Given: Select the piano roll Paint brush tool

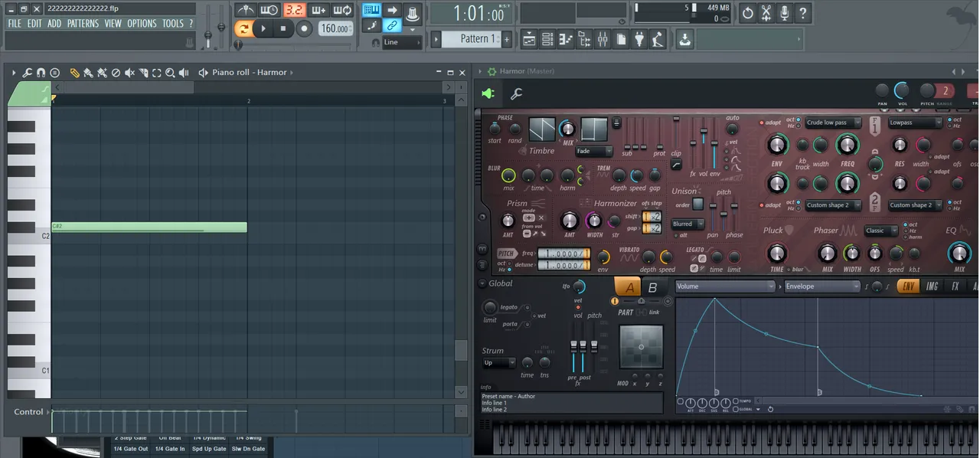Looking at the screenshot, I should [x=88, y=73].
